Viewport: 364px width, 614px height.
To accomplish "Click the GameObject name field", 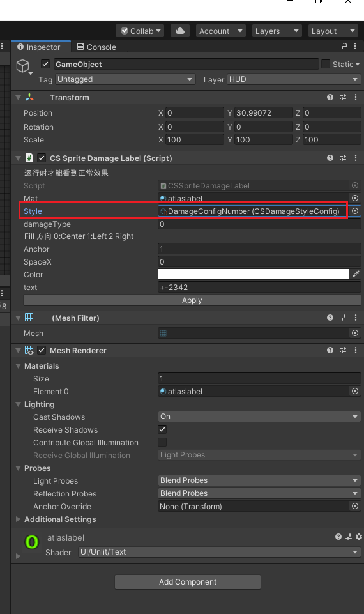I will pos(186,65).
